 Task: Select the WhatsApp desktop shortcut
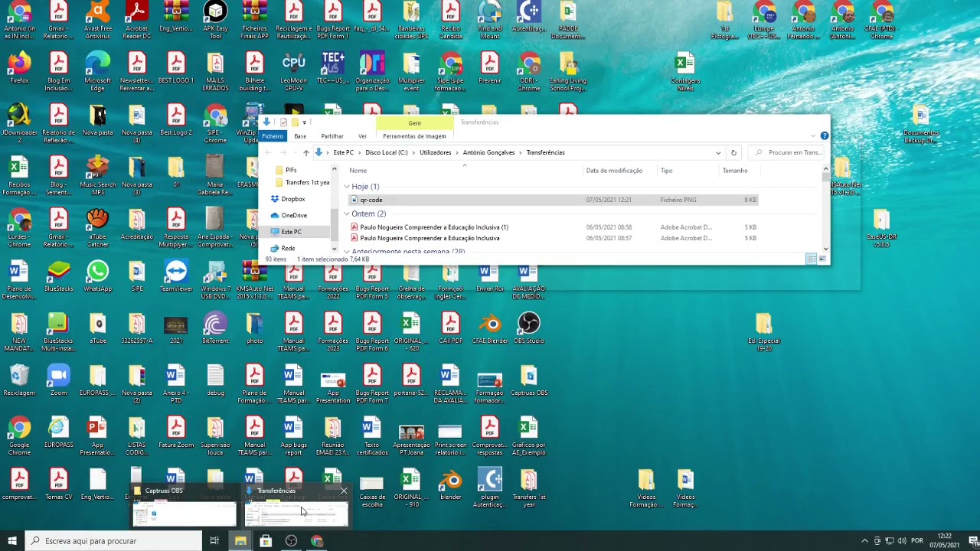[x=97, y=275]
